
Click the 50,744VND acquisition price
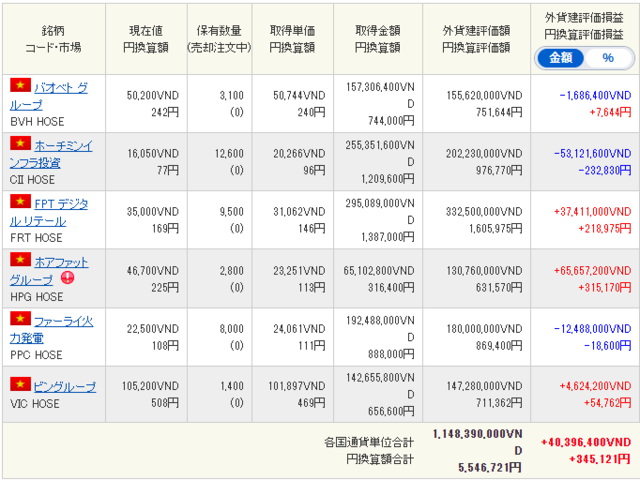click(x=299, y=96)
